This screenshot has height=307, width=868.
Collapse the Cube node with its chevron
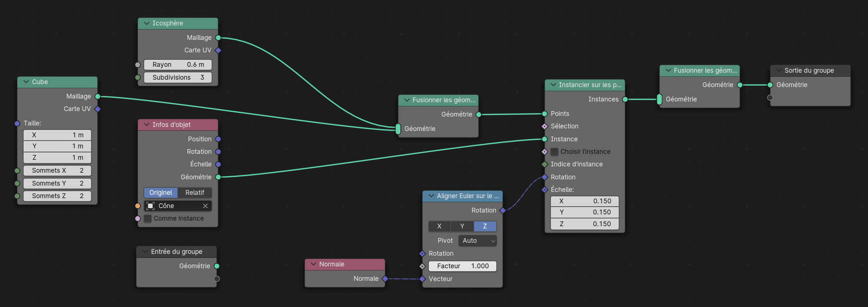pos(26,82)
